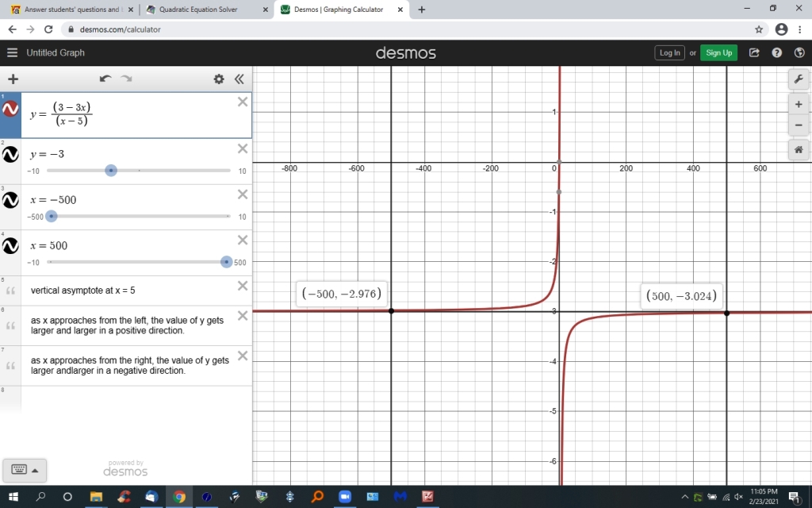Open Chrome profile menu
The image size is (812, 508).
click(781, 29)
